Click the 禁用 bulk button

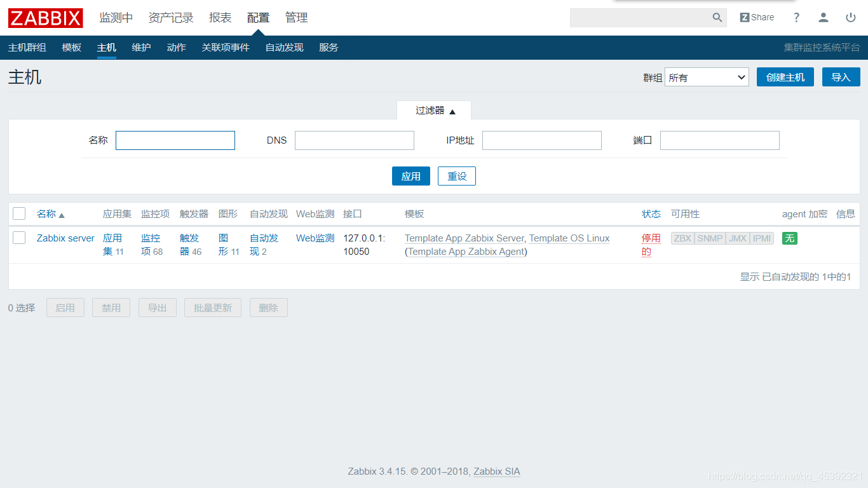coord(111,308)
